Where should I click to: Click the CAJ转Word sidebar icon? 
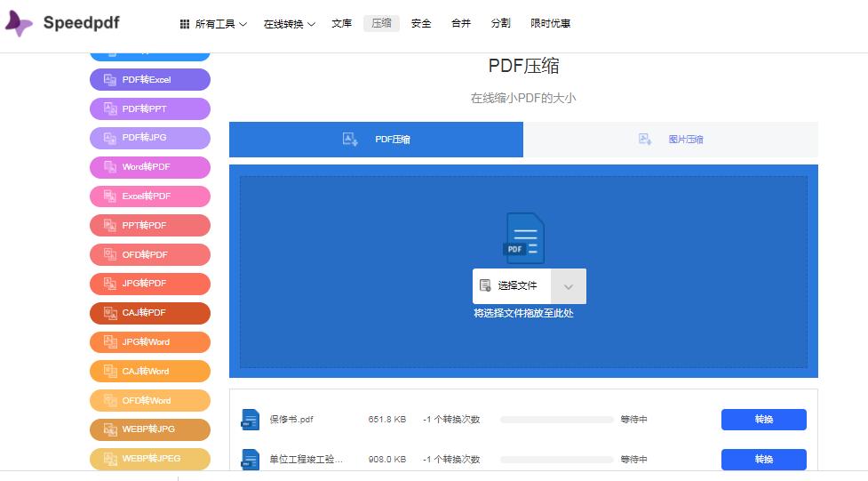[110, 372]
